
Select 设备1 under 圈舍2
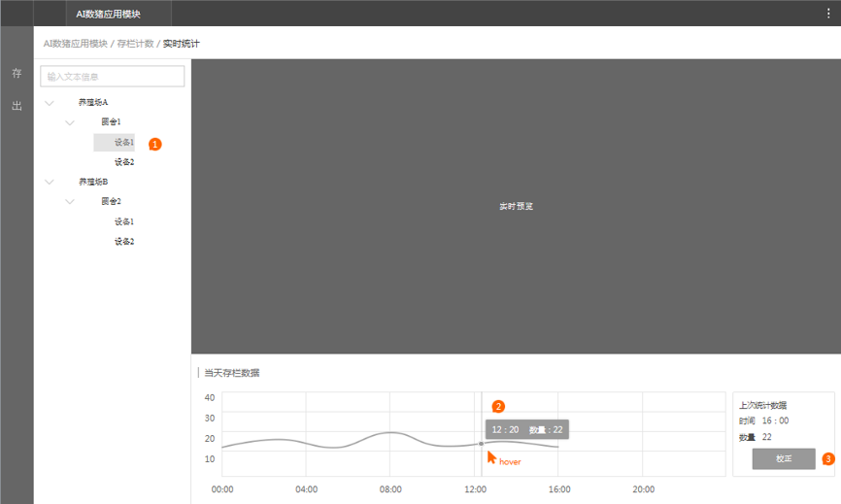click(x=123, y=221)
